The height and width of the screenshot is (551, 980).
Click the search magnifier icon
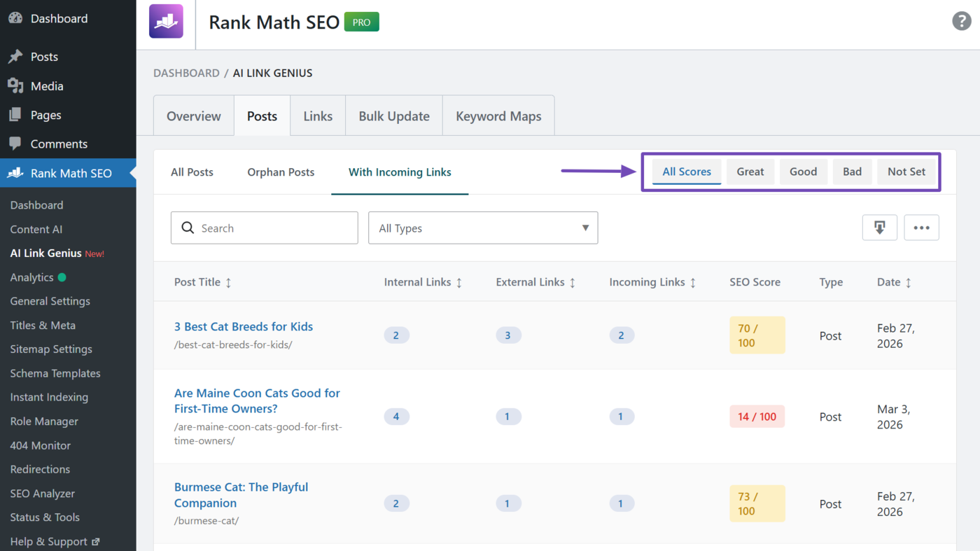(x=188, y=228)
